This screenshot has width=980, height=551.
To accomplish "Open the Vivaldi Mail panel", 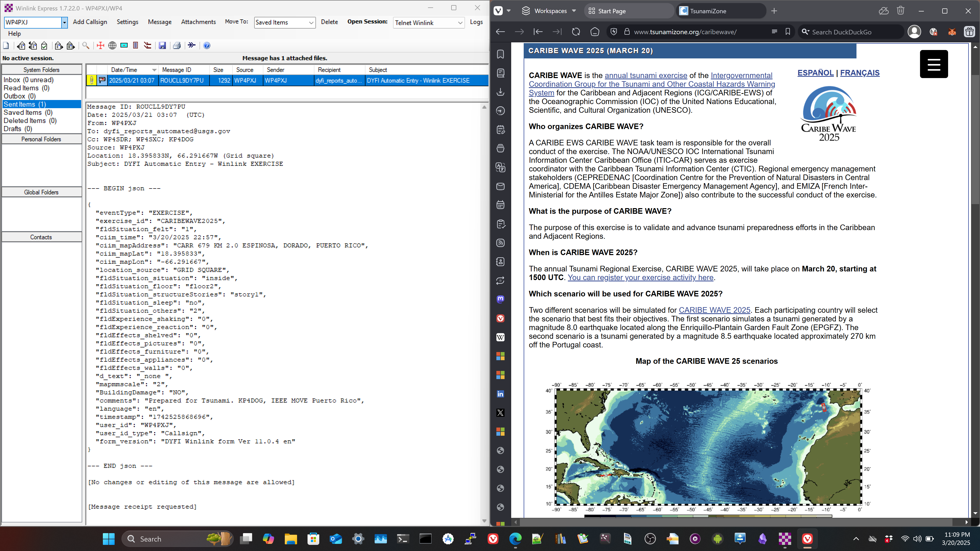I will point(501,186).
